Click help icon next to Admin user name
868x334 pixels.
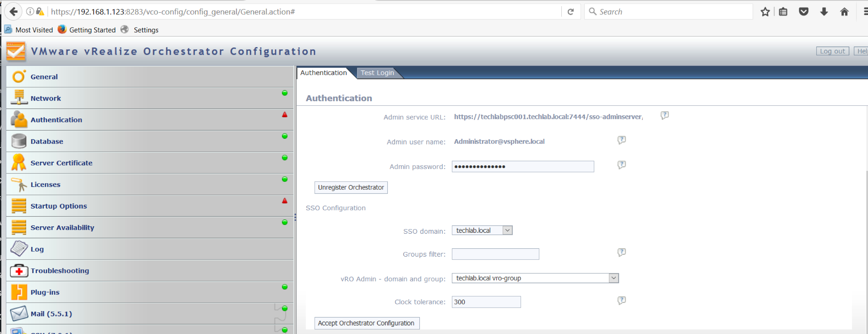(x=622, y=140)
